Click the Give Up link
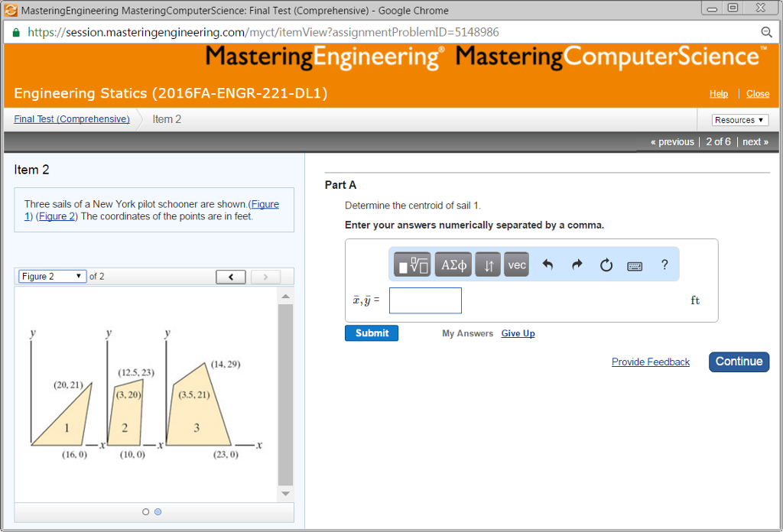 pyautogui.click(x=518, y=332)
